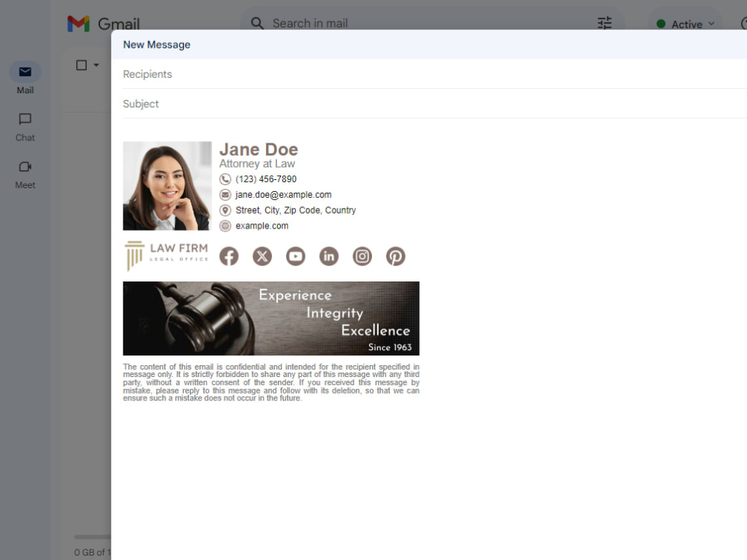Click the confidentiality disclaimer paragraph
Image resolution: width=747 pixels, height=560 pixels.
[x=271, y=382]
